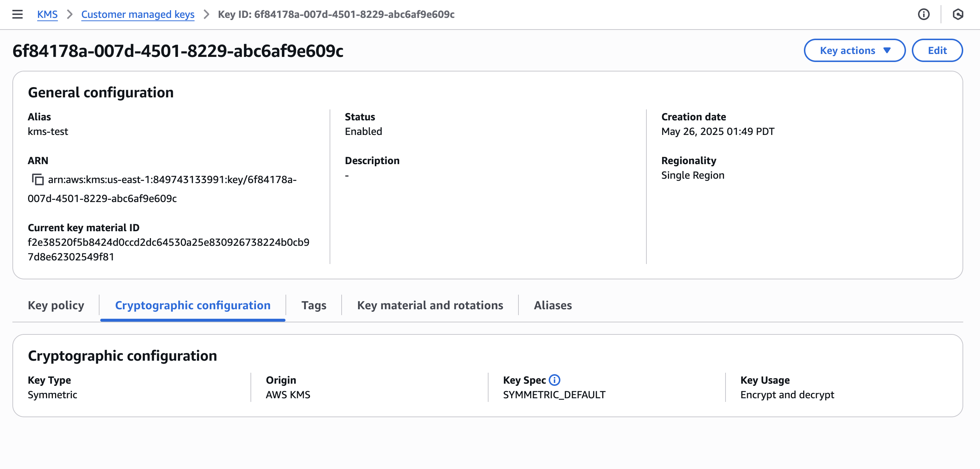Click the kms-test alias text
980x469 pixels.
click(48, 131)
